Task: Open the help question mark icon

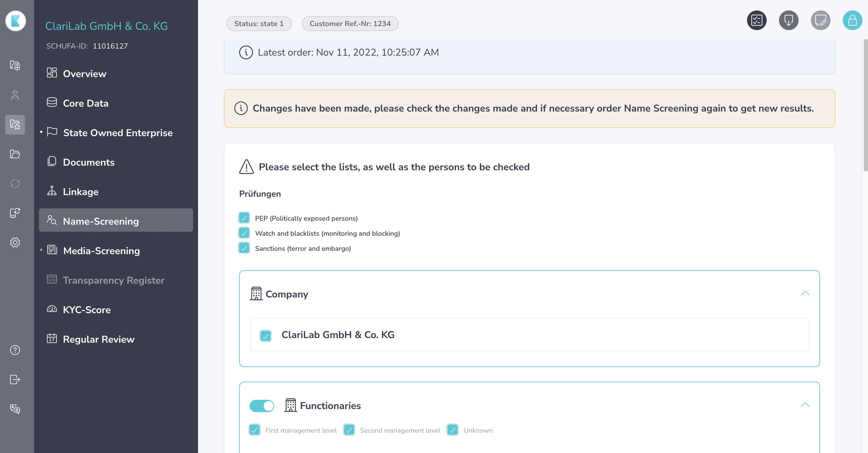Action: (15, 350)
